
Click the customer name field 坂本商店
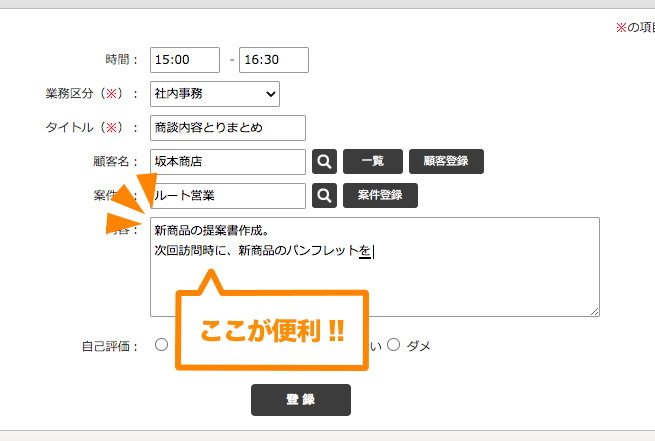(x=228, y=162)
